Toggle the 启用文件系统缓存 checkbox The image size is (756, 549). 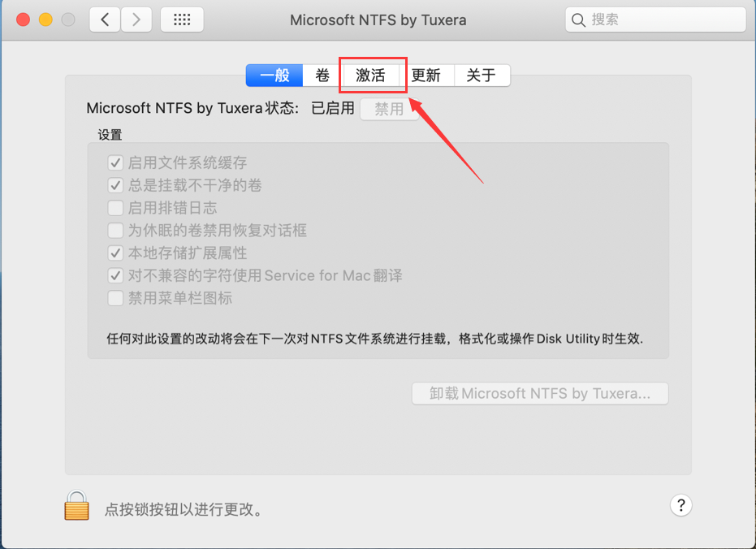(115, 163)
